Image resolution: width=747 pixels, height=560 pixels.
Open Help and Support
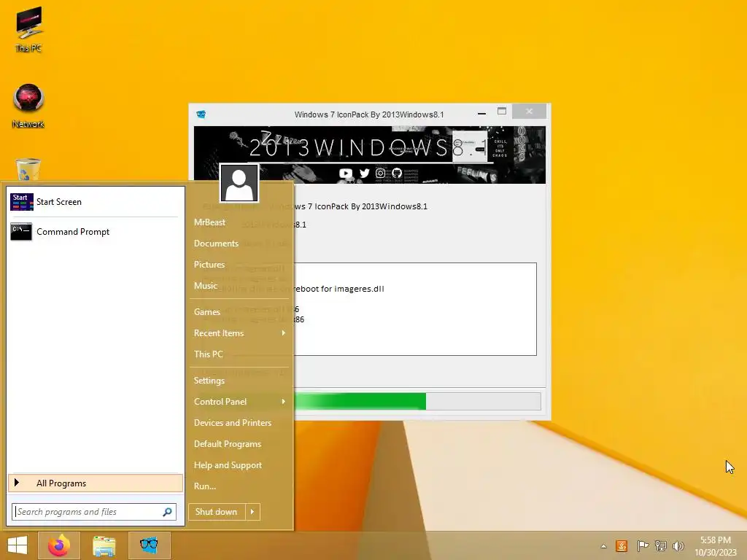point(228,465)
